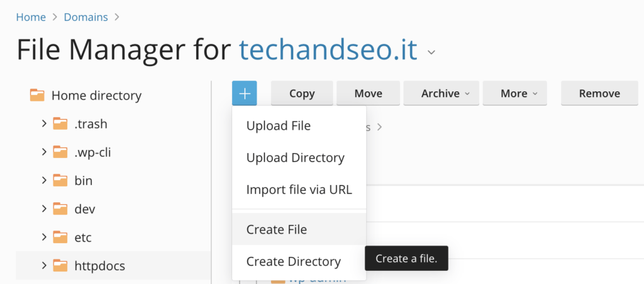The image size is (644, 284).
Task: Select the Home directory tree label
Action: click(x=96, y=96)
